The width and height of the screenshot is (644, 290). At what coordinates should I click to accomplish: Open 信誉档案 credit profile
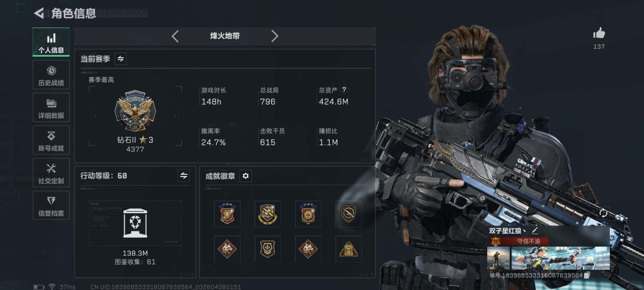pyautogui.click(x=51, y=205)
